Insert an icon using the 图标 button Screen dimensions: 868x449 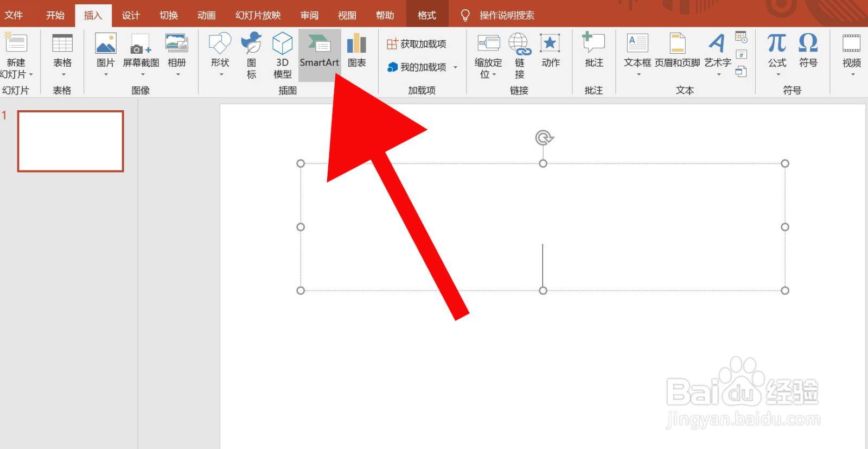click(x=251, y=55)
